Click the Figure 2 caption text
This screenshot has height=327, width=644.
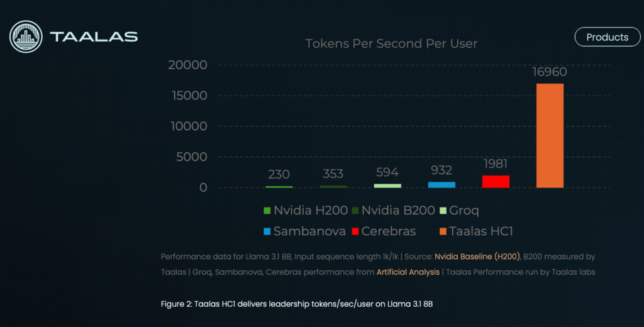[x=297, y=304]
